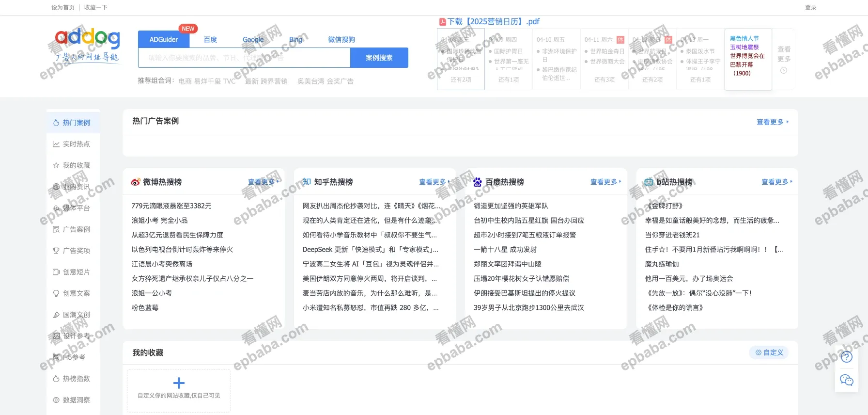Screen dimensions: 868x415
Task: Click the plus icon to add favorite
Action: pos(179,383)
